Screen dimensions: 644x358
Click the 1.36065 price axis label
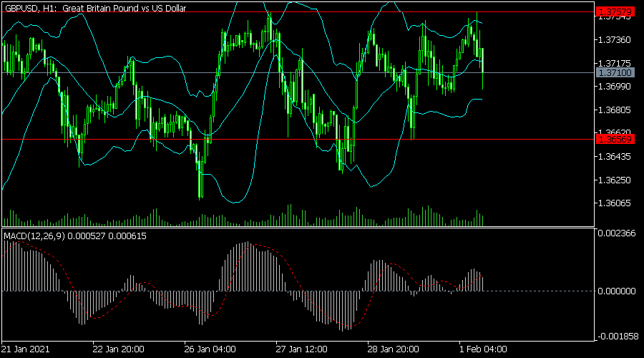(x=614, y=204)
